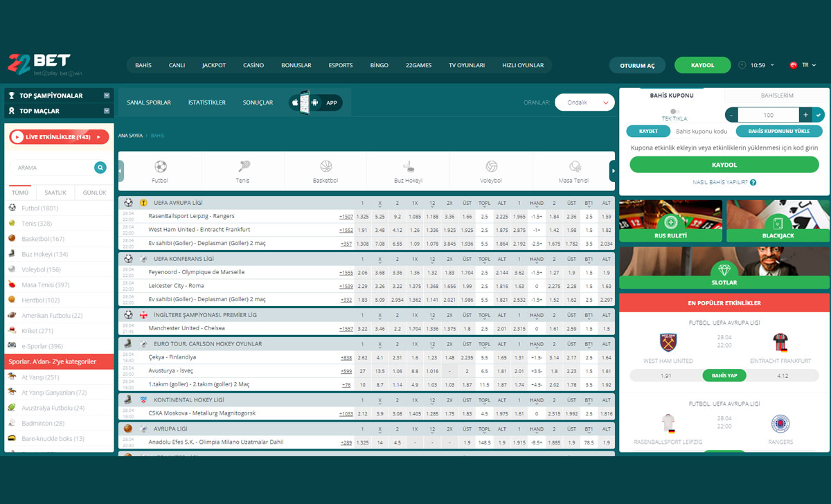Open the BAHİS menu item

pos(143,65)
